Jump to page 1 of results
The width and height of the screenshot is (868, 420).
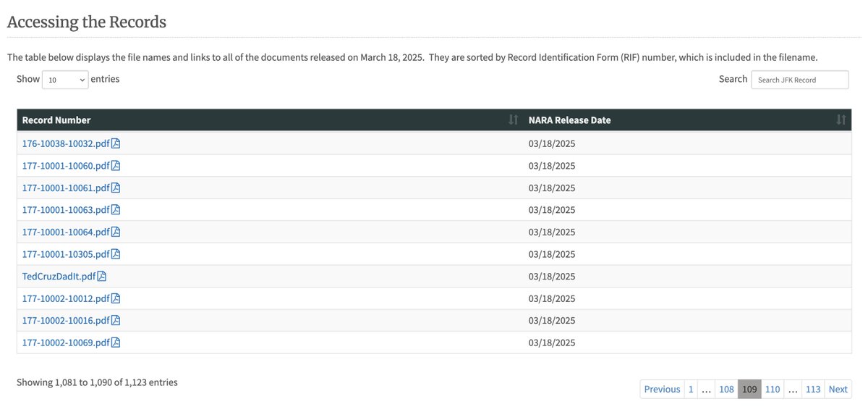691,389
